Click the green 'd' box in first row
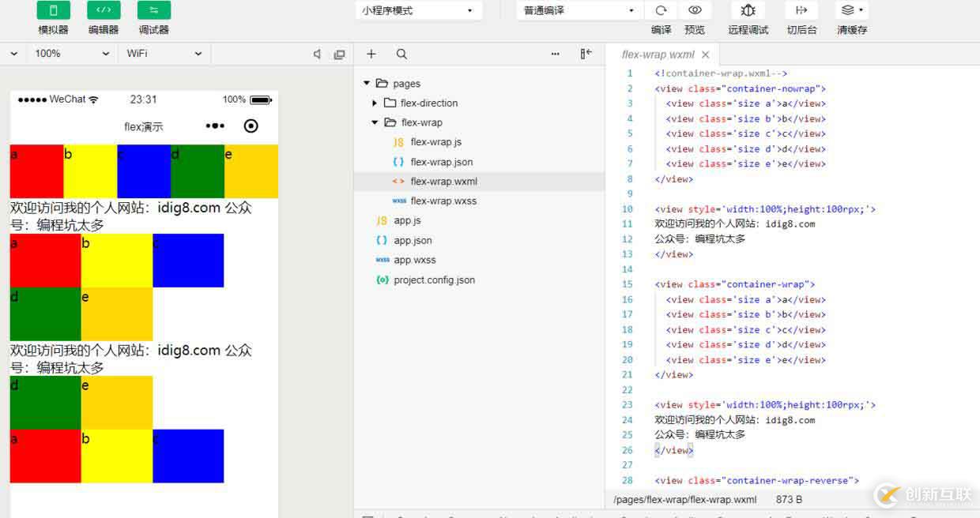 198,171
